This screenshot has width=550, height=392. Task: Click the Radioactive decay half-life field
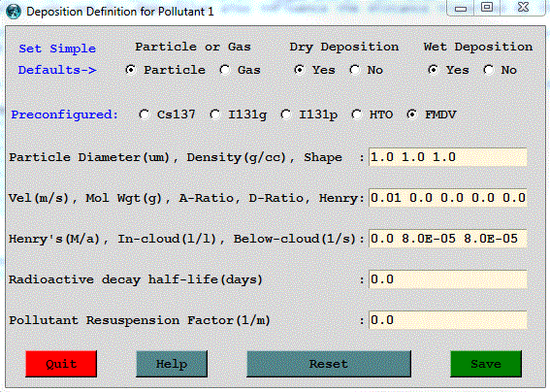click(448, 279)
